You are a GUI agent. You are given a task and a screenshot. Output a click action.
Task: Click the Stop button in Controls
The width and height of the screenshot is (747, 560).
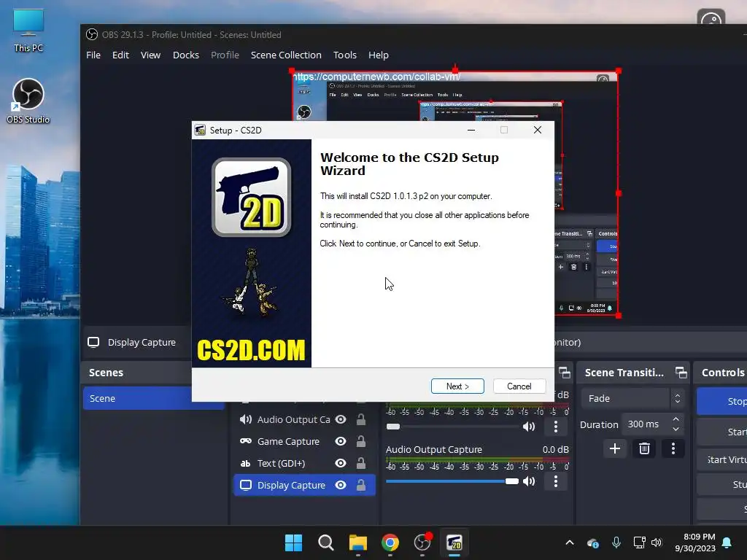(721, 402)
